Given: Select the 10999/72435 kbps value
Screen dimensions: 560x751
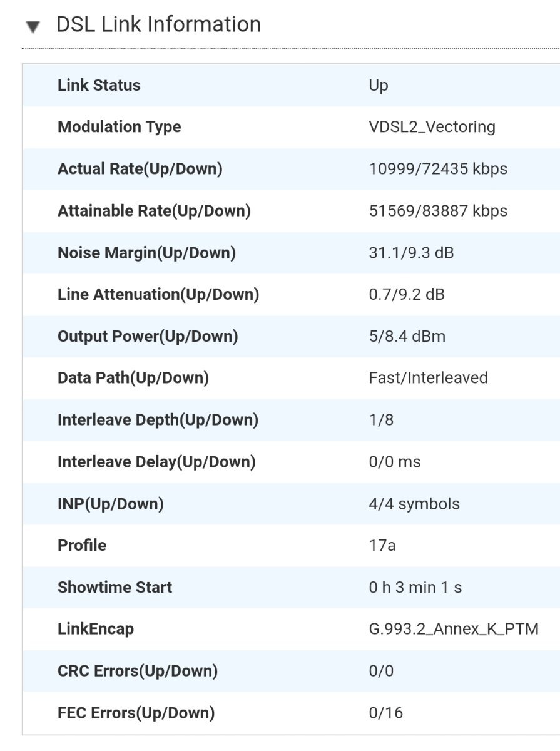Looking at the screenshot, I should pyautogui.click(x=438, y=169).
